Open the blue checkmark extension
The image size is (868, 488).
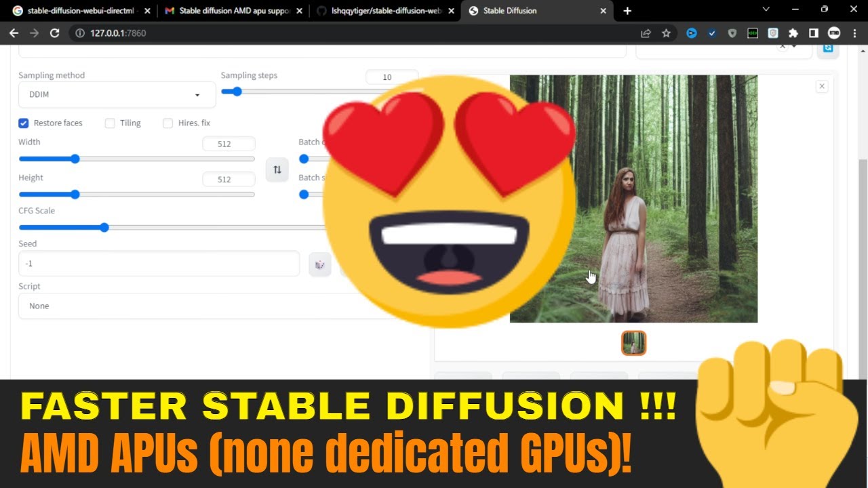(x=712, y=33)
